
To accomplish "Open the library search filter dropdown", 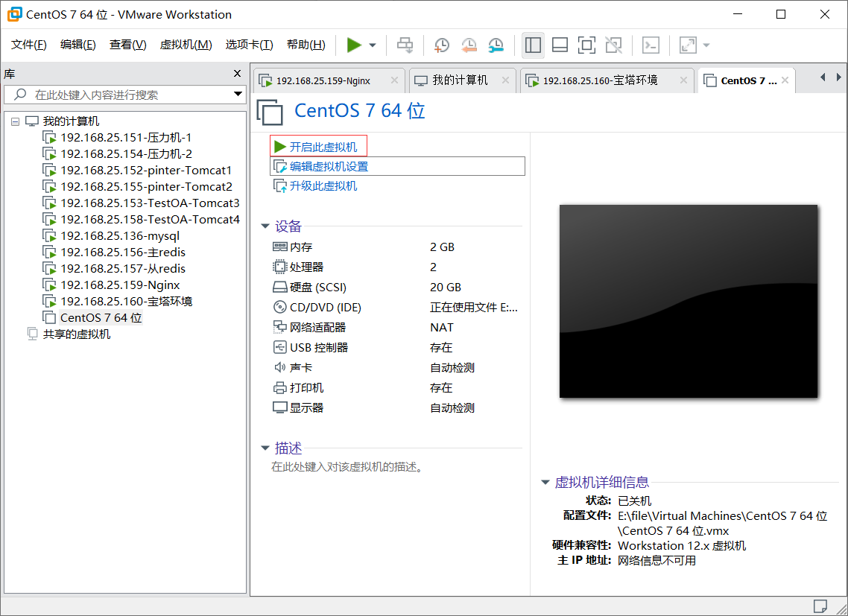I will [238, 95].
